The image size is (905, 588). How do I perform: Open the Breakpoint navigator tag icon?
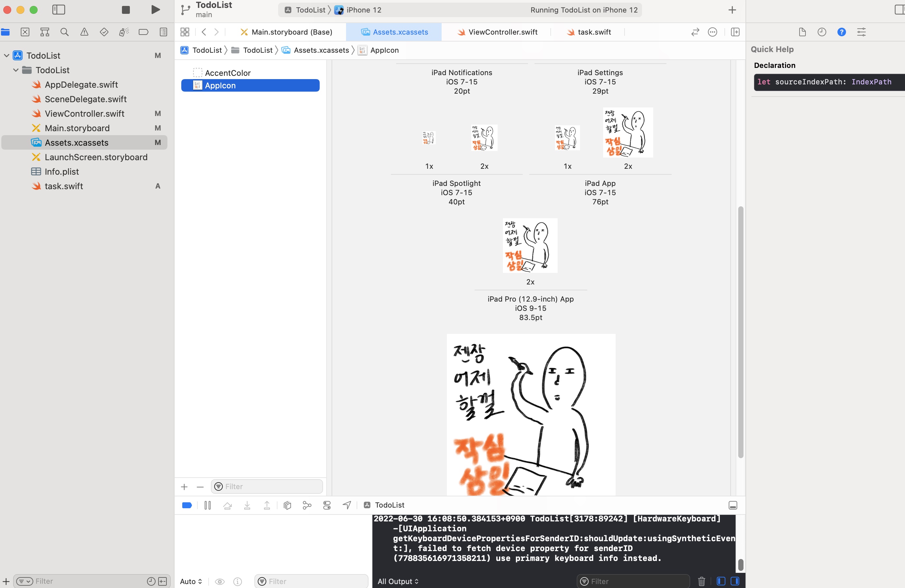(x=143, y=32)
